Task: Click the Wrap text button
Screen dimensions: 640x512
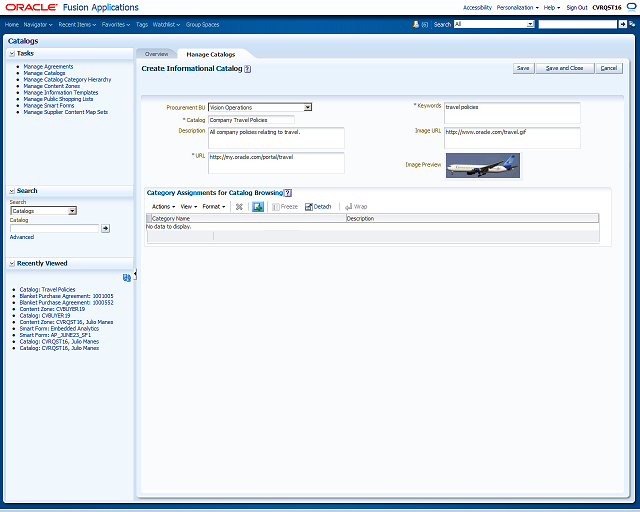Action: click(356, 207)
